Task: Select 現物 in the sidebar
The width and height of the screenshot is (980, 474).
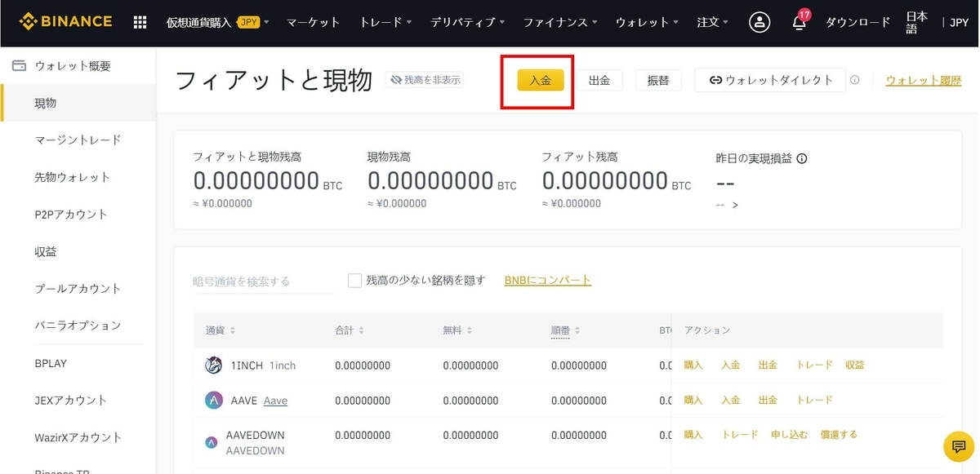Action: (x=78, y=103)
